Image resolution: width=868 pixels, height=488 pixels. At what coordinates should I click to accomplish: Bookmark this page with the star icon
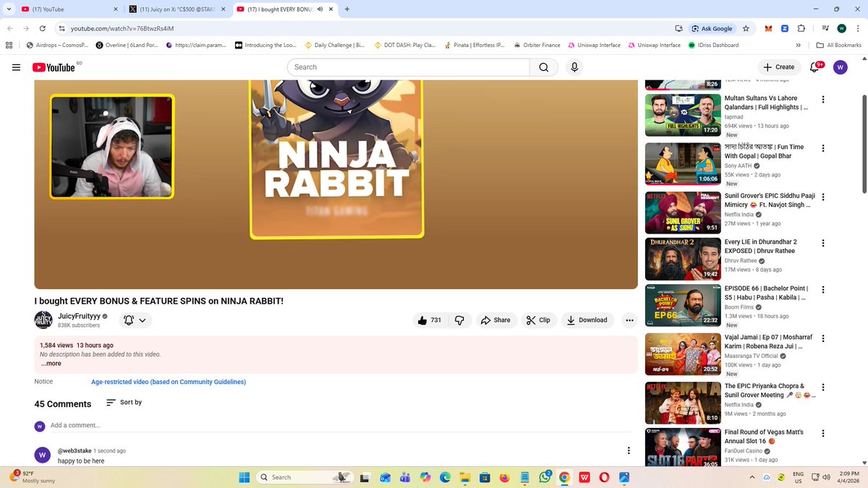point(746,28)
